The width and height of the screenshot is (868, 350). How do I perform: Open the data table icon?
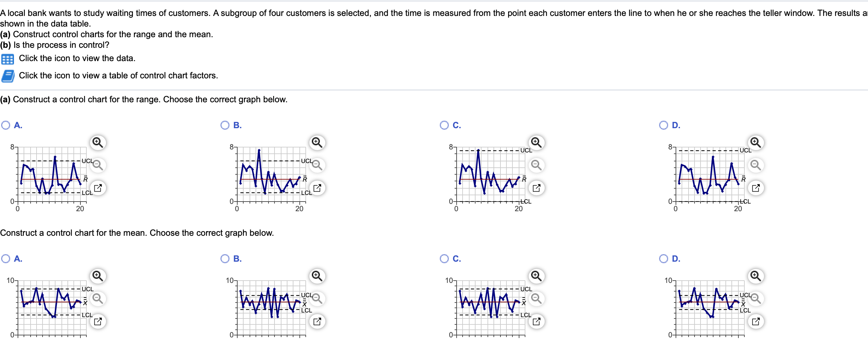point(7,59)
